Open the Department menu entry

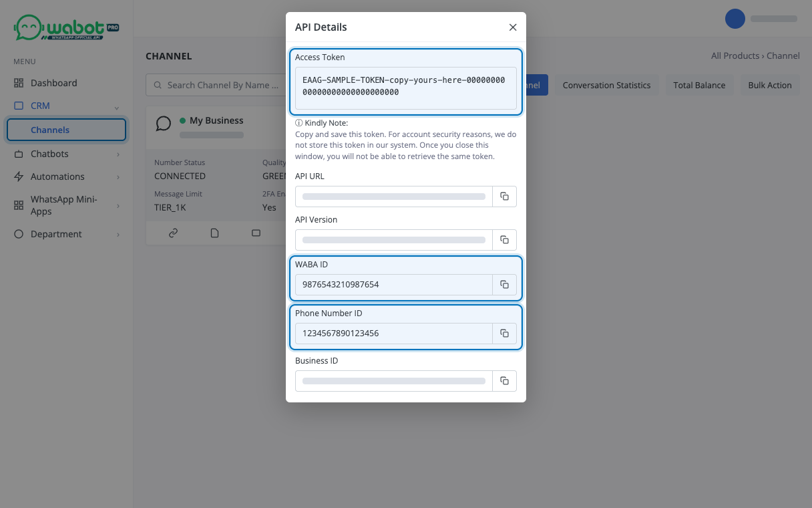point(66,234)
